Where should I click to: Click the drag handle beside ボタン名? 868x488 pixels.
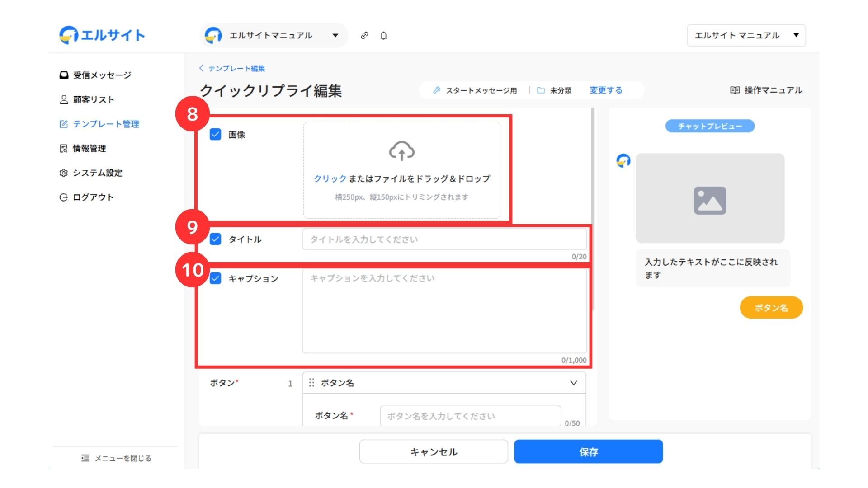point(311,383)
